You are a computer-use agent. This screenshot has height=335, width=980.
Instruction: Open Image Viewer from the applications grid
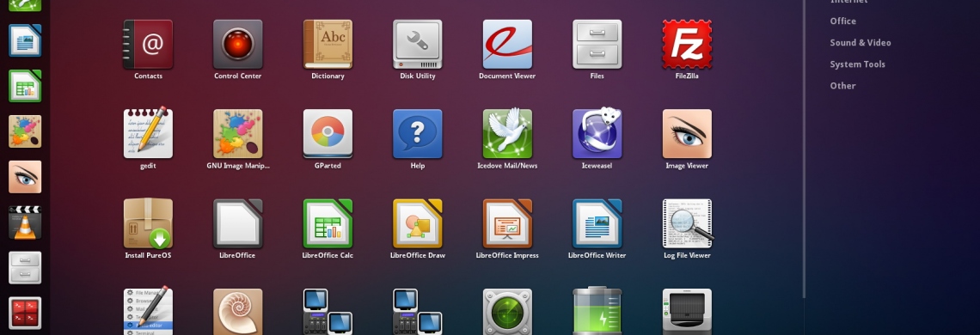pyautogui.click(x=687, y=134)
